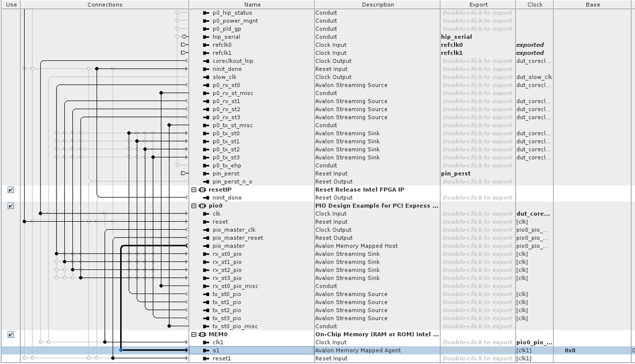Click the Description column header
The image size is (635, 364).
(x=378, y=4)
